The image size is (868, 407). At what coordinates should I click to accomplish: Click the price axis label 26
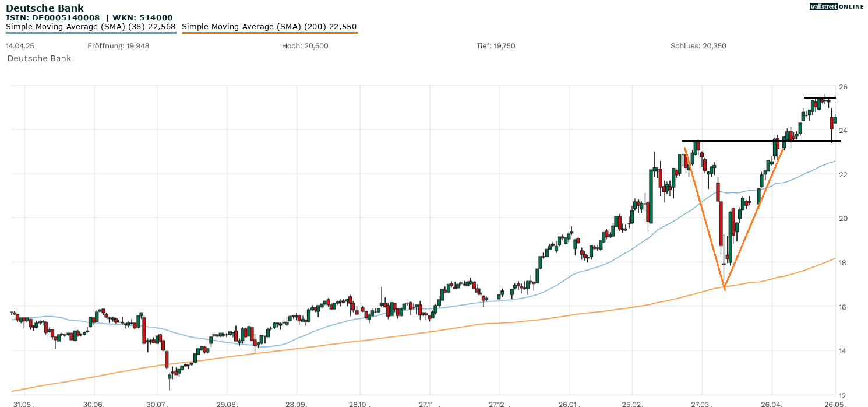pyautogui.click(x=843, y=87)
